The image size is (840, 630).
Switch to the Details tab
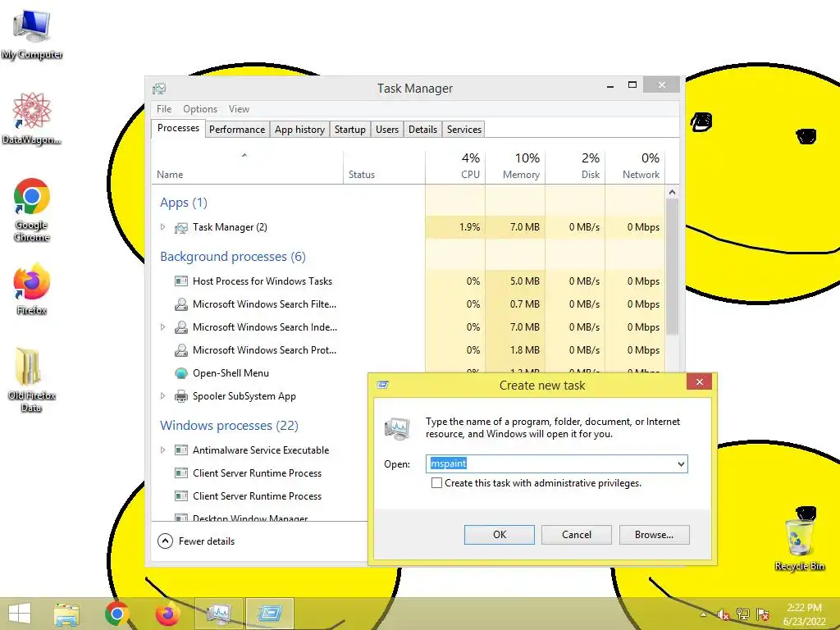tap(422, 130)
